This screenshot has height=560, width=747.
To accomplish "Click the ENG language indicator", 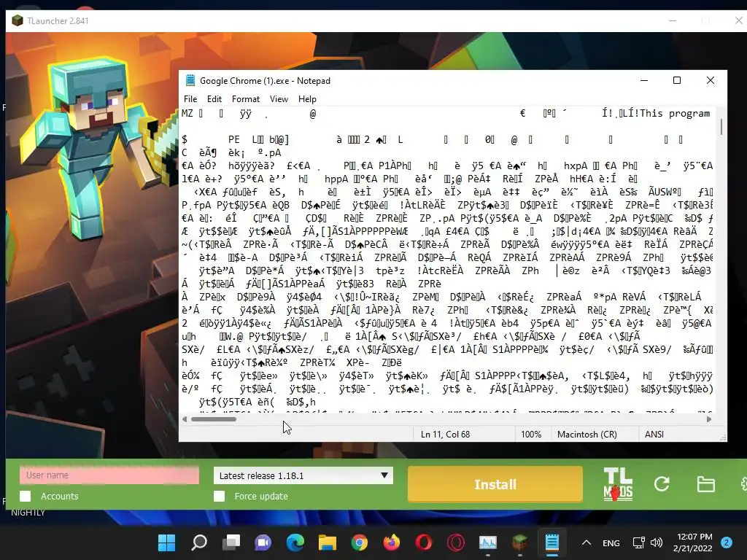I will [x=611, y=542].
